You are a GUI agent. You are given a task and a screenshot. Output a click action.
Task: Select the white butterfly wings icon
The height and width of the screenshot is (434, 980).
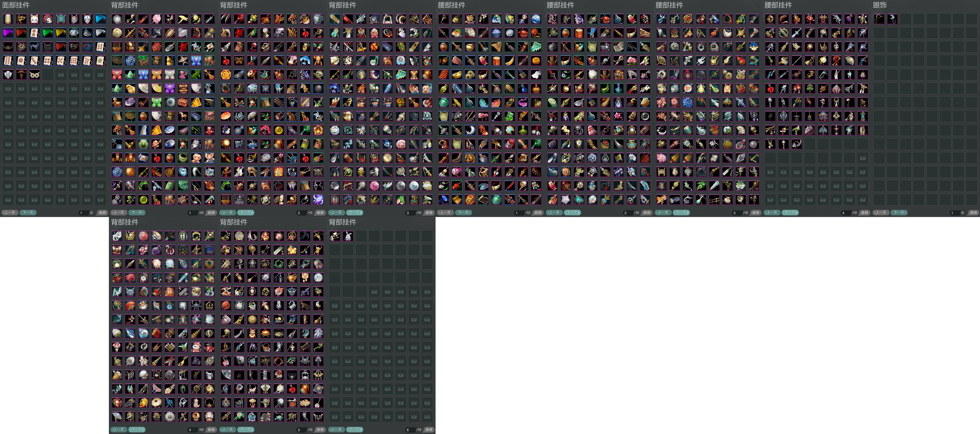170,75
